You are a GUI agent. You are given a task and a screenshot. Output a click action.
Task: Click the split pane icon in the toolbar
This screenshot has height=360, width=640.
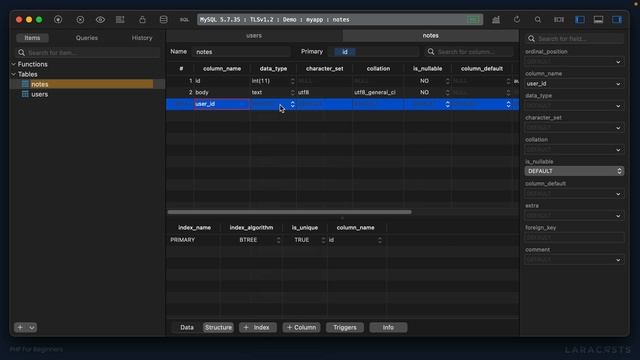click(558, 20)
